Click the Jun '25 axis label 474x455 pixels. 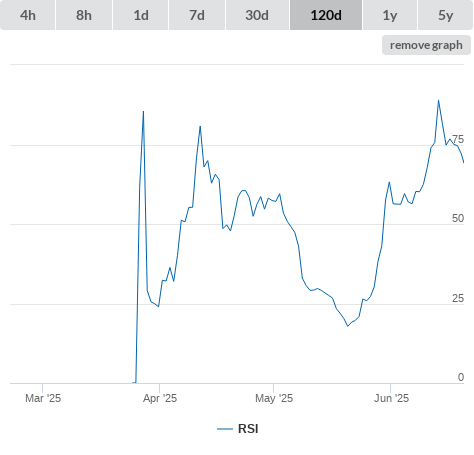pyautogui.click(x=391, y=398)
